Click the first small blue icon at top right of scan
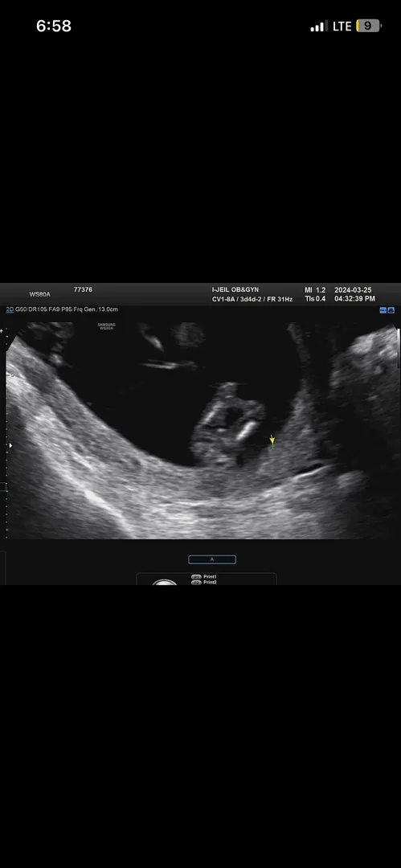Image resolution: width=401 pixels, height=868 pixels. 383,310
